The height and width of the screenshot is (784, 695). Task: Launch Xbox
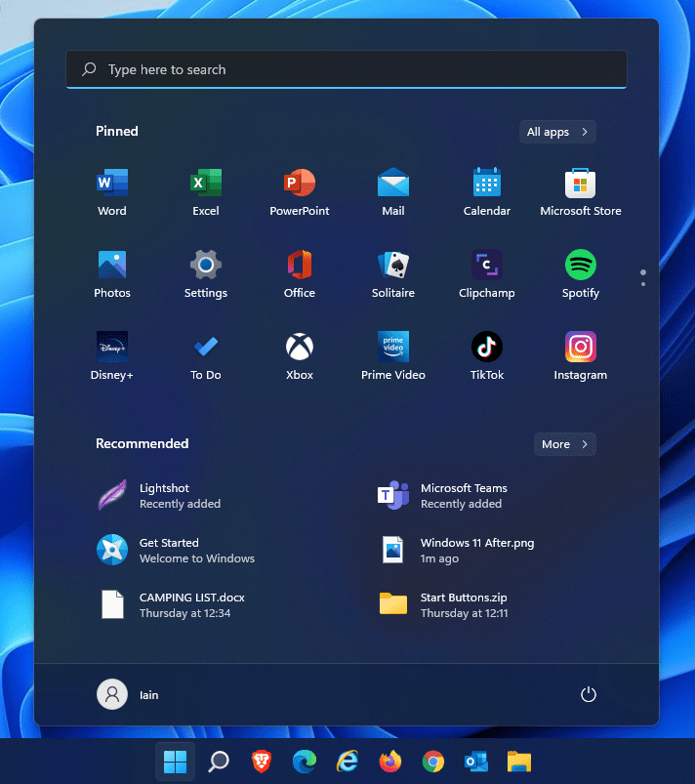pos(300,355)
